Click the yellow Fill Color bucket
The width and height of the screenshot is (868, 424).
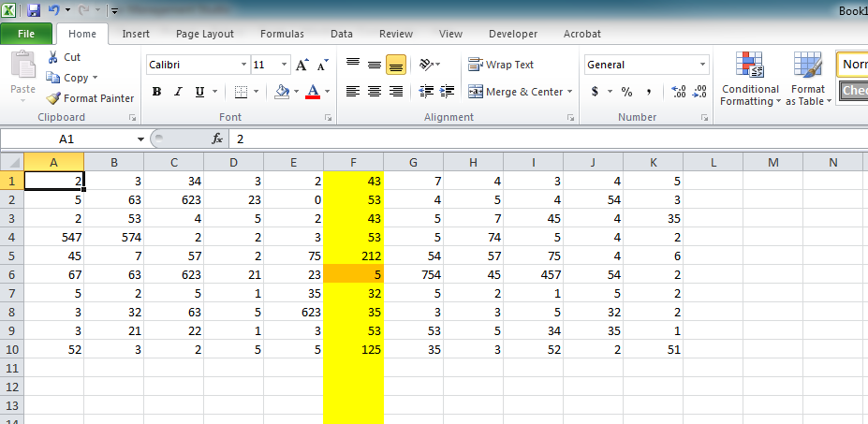pos(282,92)
